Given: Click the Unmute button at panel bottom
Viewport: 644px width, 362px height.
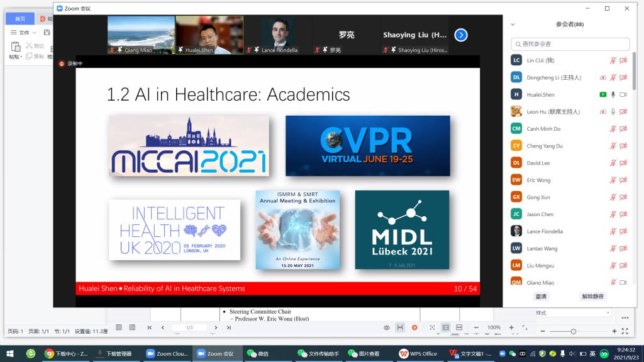Looking at the screenshot, I should click(x=592, y=297).
